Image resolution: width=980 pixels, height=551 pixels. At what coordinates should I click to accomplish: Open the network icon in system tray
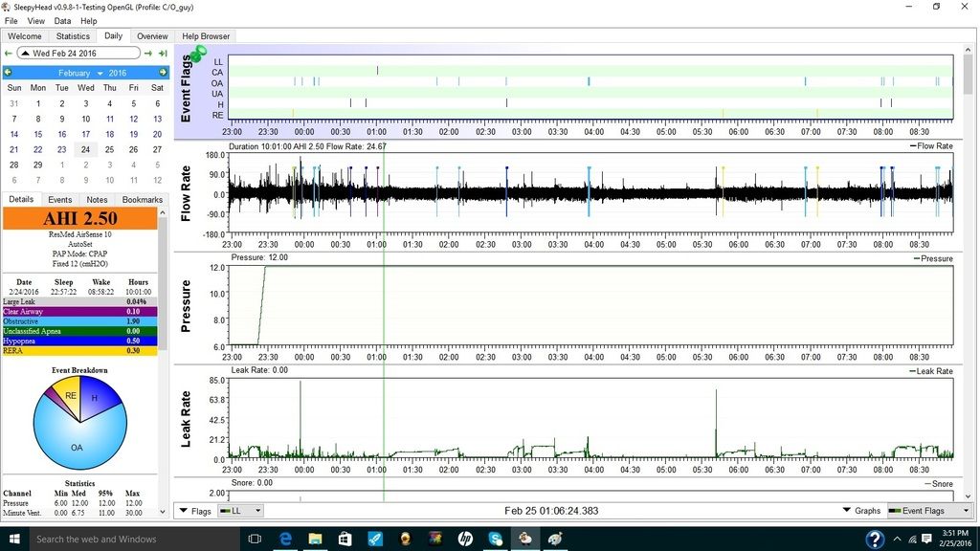click(x=912, y=539)
